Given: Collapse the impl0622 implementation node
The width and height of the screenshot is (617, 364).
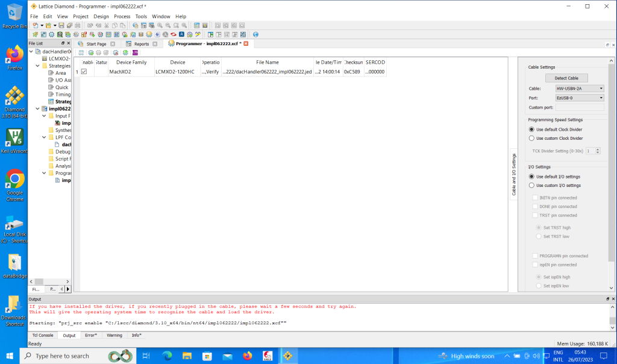Looking at the screenshot, I should [38, 108].
